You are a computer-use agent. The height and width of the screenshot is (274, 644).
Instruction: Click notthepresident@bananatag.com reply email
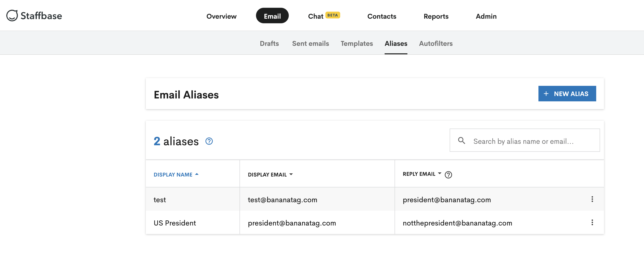click(x=457, y=223)
